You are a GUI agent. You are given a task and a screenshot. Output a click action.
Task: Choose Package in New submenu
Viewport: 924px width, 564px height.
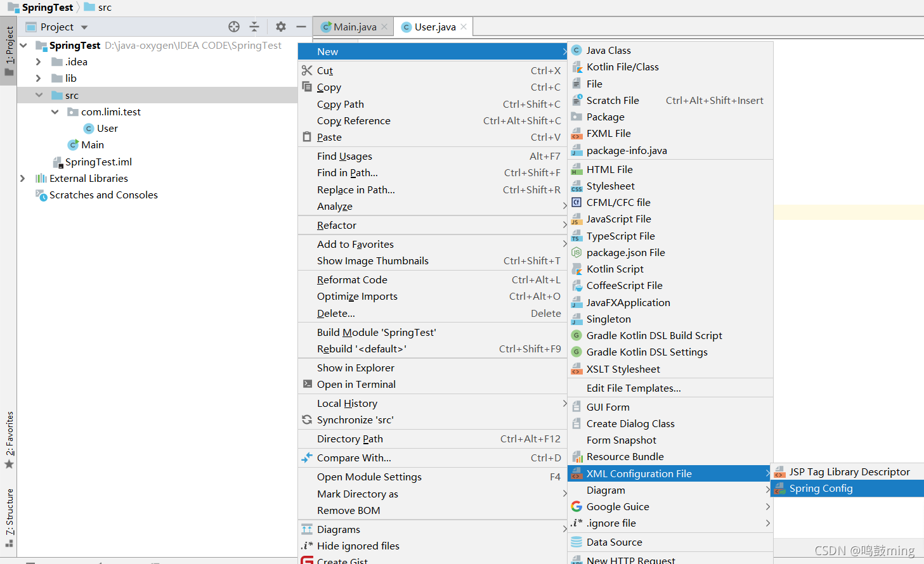coord(670,117)
